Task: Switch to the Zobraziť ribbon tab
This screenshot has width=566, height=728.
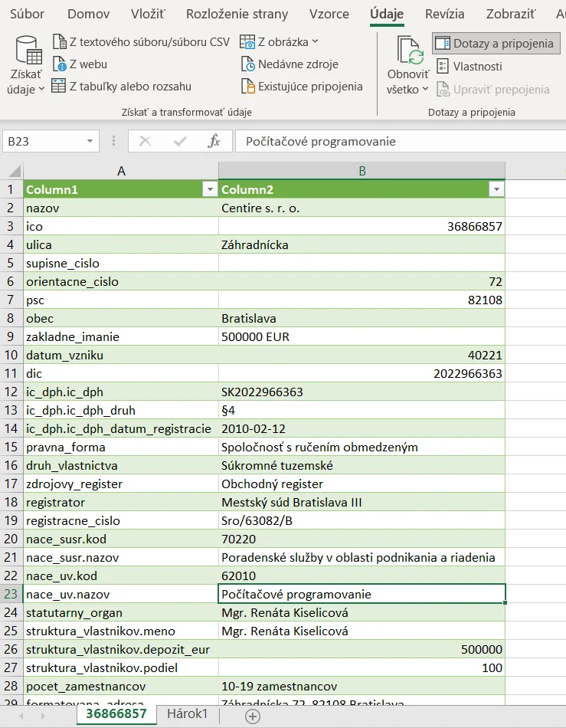Action: tap(510, 14)
